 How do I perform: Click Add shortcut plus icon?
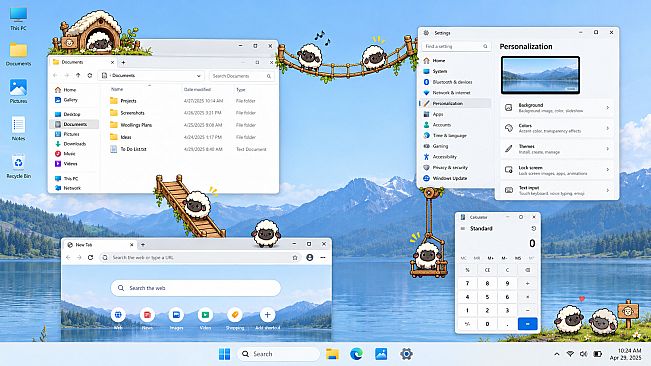pos(267,315)
